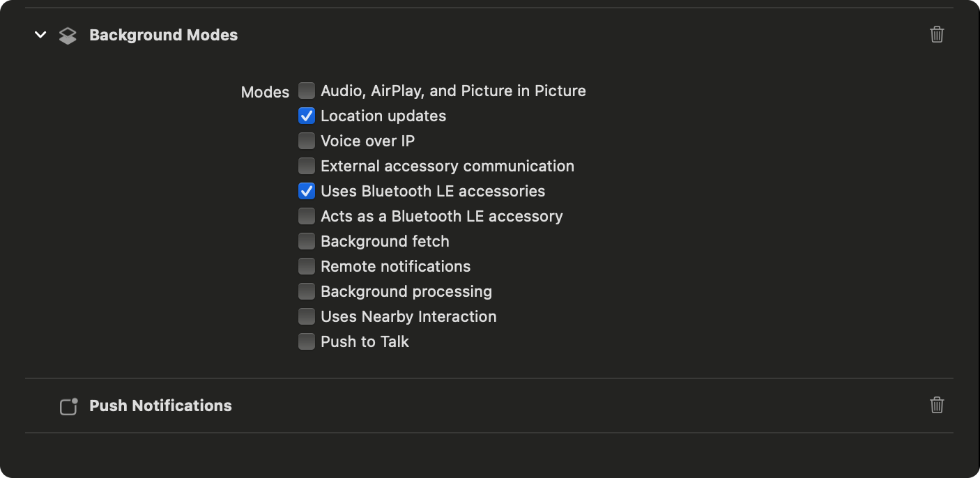Remove the Push Notifications capability

(x=937, y=405)
